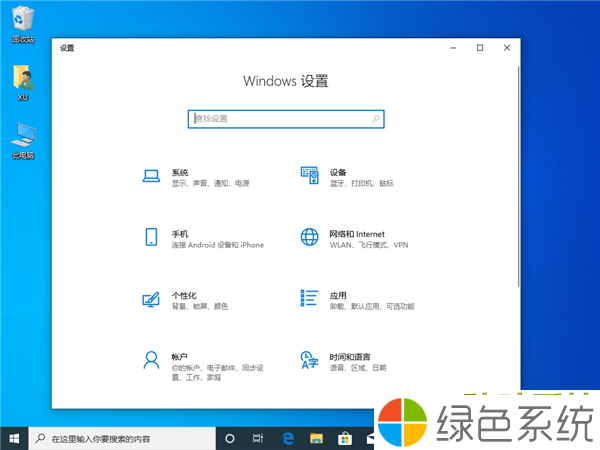
Task: Maximize the 设置 window
Action: (480, 48)
